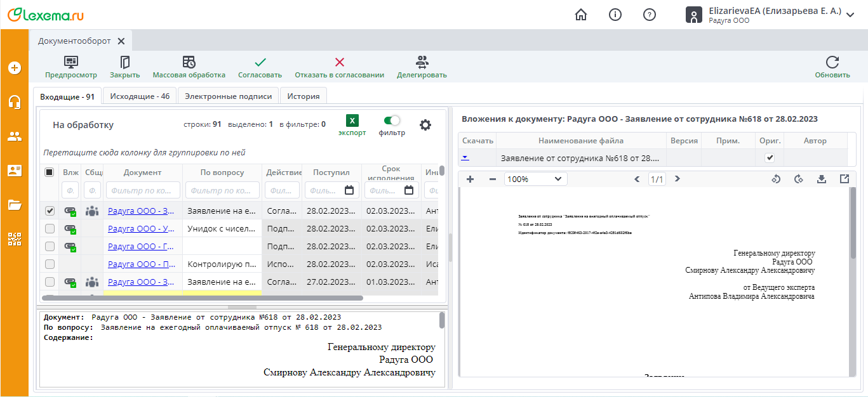Open the people group icon in sidebar
The width and height of the screenshot is (868, 397).
(14, 136)
